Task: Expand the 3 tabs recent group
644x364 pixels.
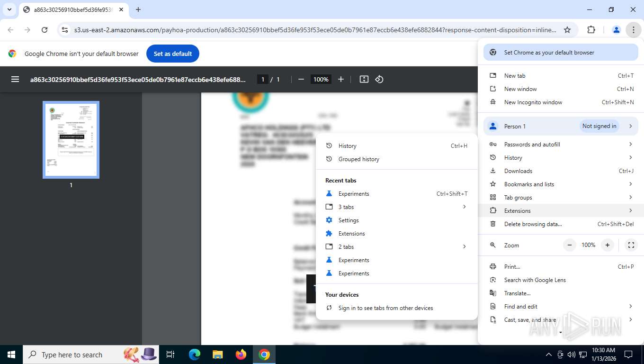Action: pyautogui.click(x=397, y=207)
